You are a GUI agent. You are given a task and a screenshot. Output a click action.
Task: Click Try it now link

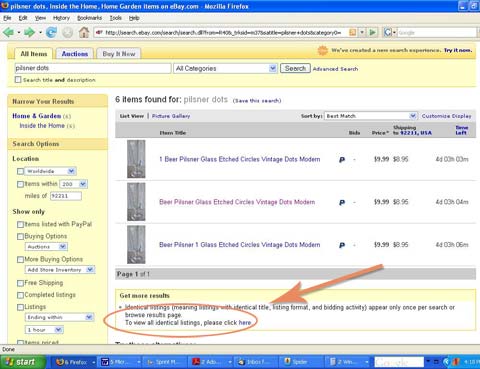click(458, 50)
